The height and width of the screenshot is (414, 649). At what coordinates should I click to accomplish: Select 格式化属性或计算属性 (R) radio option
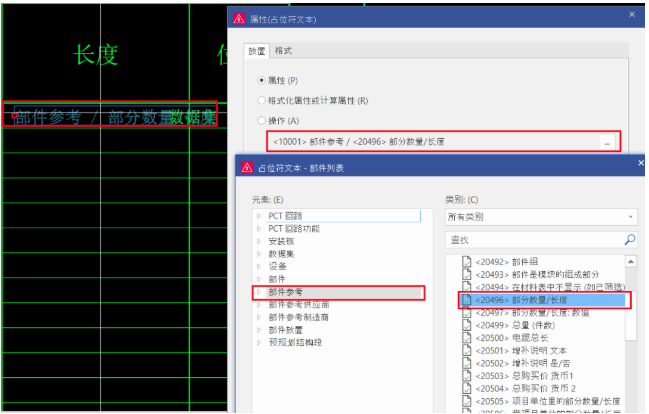(x=261, y=101)
